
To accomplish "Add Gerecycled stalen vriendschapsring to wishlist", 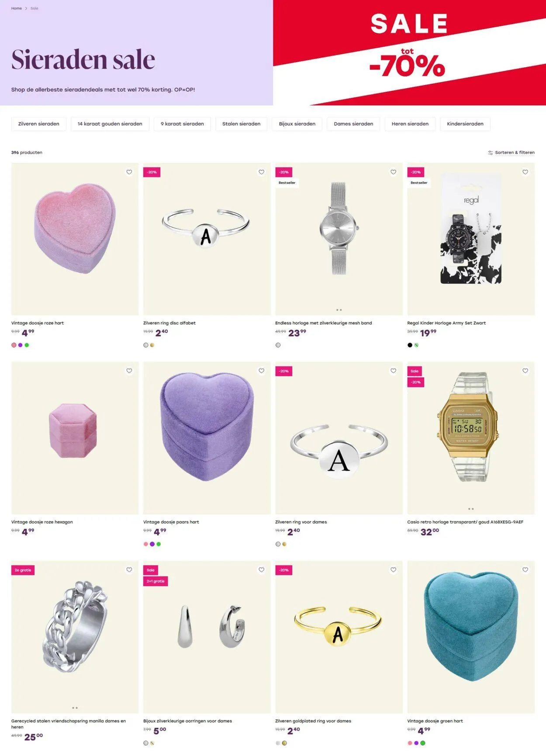I will (129, 570).
